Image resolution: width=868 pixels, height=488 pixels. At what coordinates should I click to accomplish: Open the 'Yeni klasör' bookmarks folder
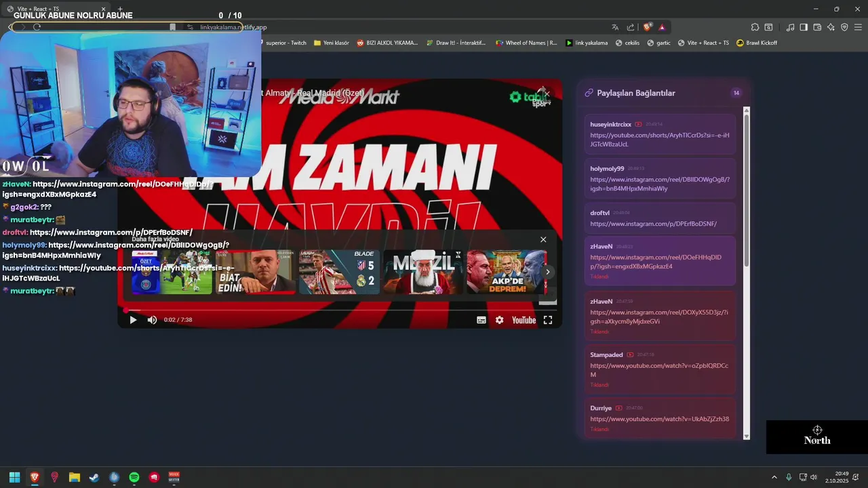[332, 43]
